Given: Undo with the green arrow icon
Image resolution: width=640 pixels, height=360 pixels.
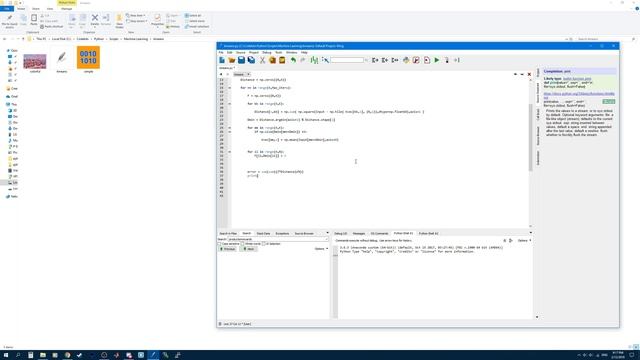Looking at the screenshot, I should point(293,60).
